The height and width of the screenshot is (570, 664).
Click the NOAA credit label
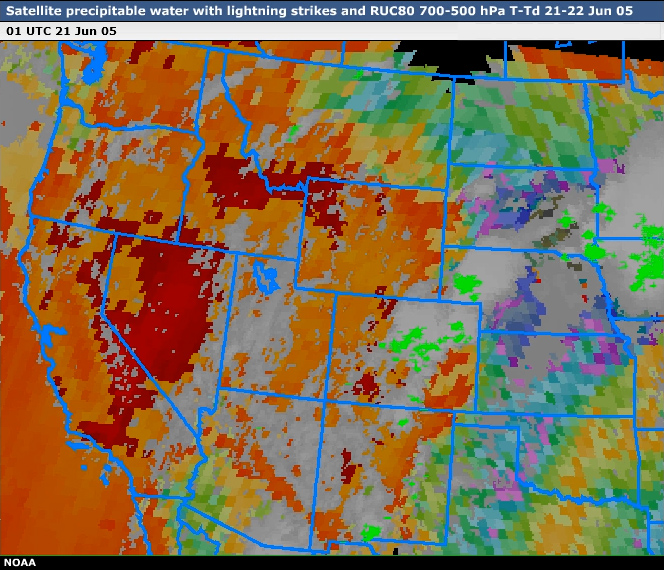point(20,562)
